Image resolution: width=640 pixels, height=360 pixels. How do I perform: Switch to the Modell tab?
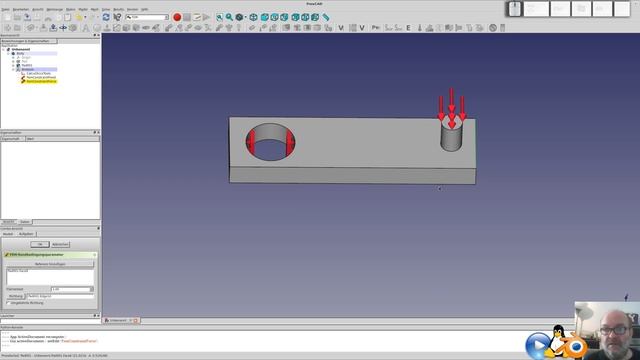point(8,234)
